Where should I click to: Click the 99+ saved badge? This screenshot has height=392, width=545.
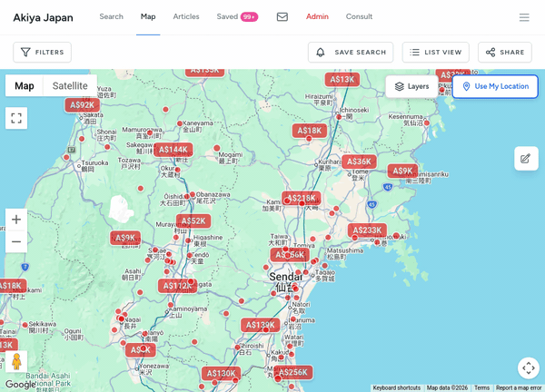pos(249,16)
